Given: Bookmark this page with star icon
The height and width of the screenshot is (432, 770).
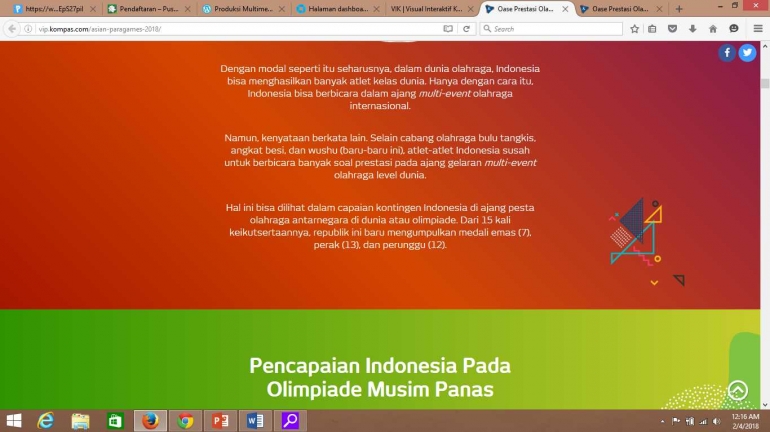Looking at the screenshot, I should [x=634, y=29].
